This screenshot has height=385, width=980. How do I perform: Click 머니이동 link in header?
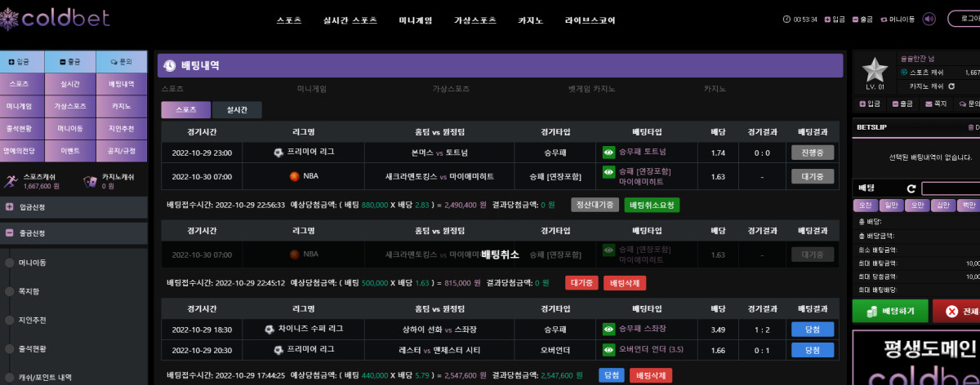click(x=898, y=19)
